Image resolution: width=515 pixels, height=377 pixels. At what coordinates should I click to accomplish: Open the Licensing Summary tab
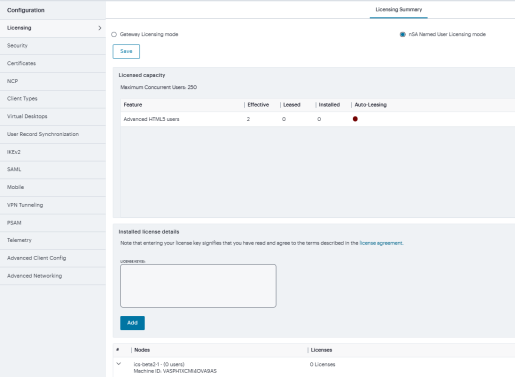(x=399, y=10)
